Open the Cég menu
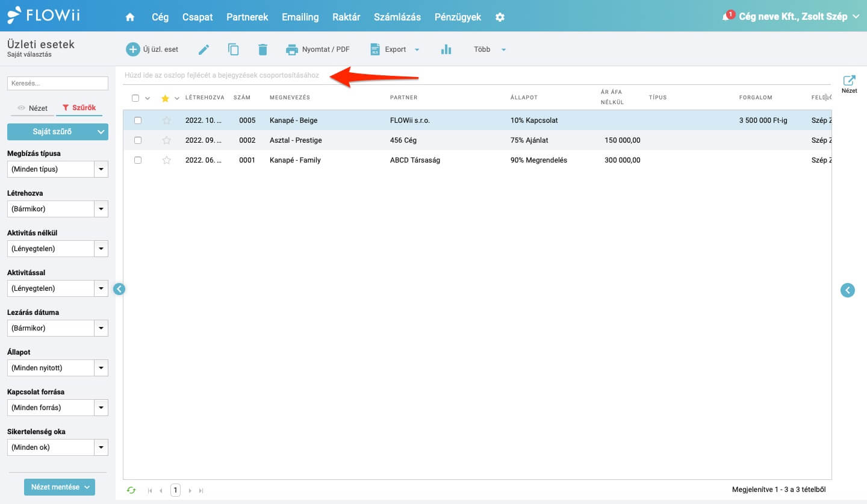 (x=160, y=17)
